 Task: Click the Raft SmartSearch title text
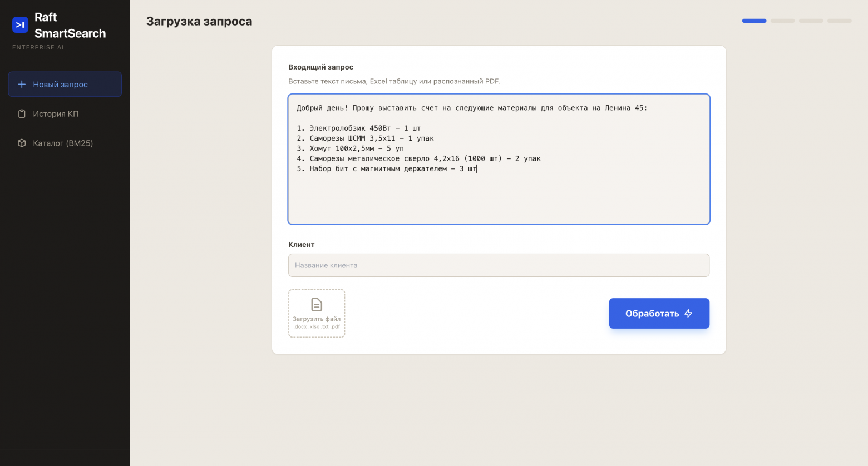click(70, 25)
